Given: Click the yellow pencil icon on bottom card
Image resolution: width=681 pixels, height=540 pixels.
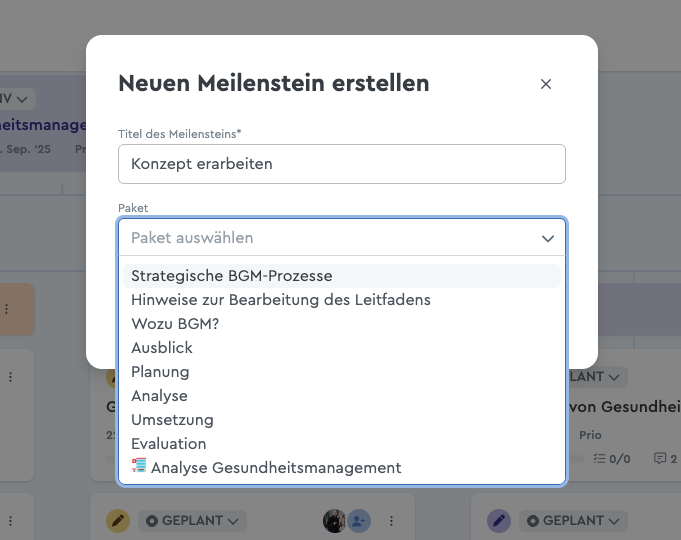Looking at the screenshot, I should coord(118,521).
